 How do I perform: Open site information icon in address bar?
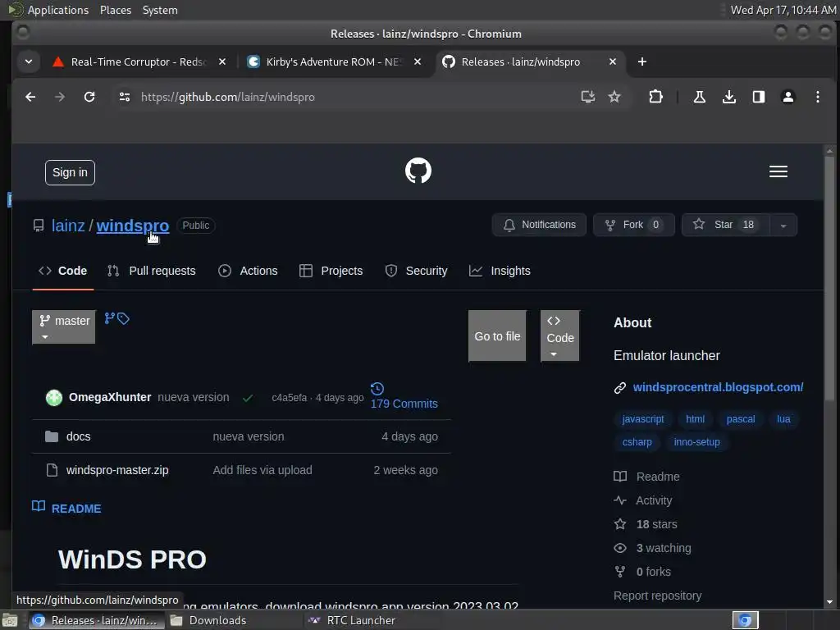[x=125, y=97]
